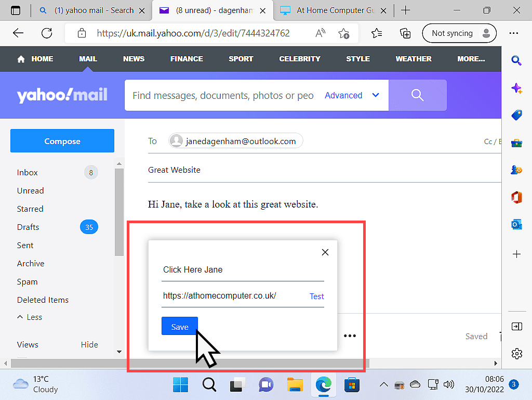
Task: Switch to the NEWS section
Action: pos(134,59)
